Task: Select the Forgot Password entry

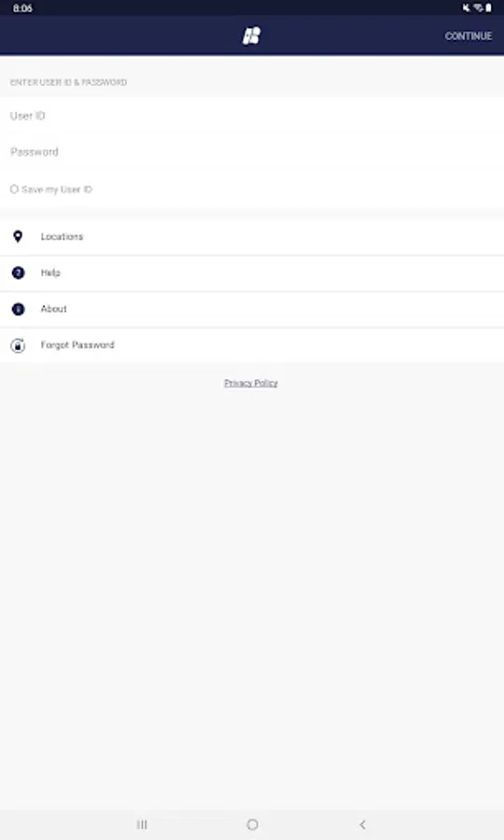Action: (x=252, y=345)
